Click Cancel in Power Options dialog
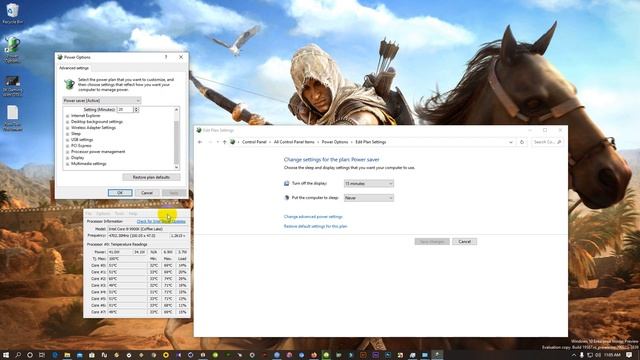 click(147, 193)
